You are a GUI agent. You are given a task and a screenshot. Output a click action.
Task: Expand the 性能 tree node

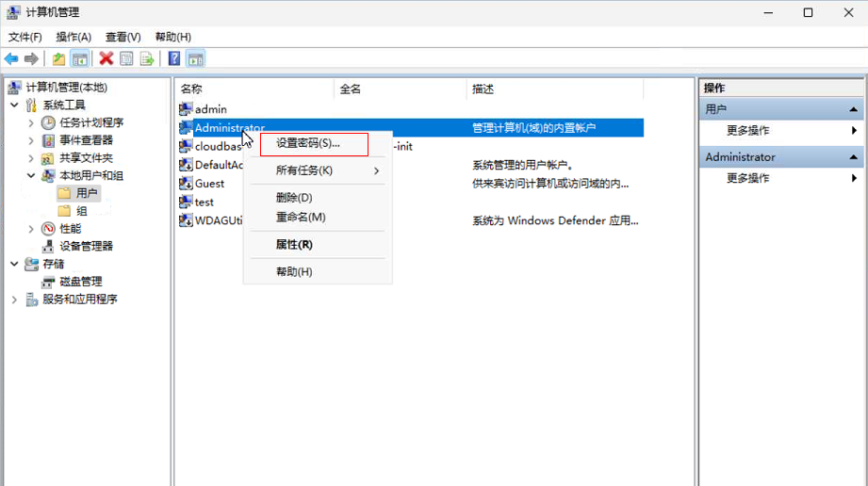31,229
